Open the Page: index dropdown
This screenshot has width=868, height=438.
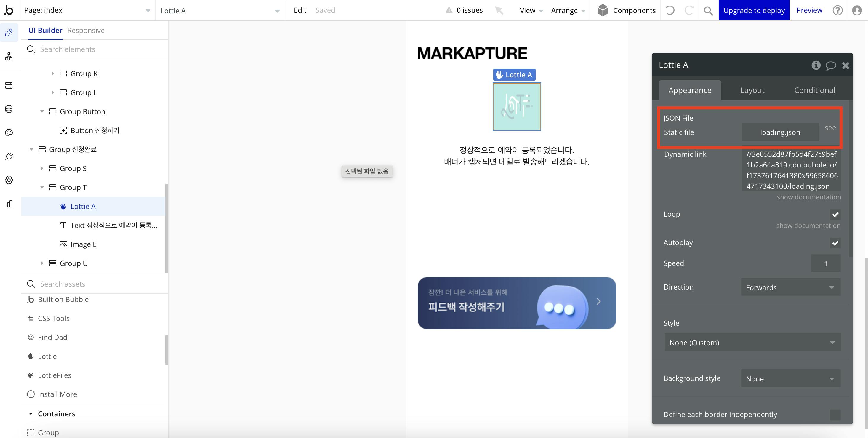coord(88,10)
